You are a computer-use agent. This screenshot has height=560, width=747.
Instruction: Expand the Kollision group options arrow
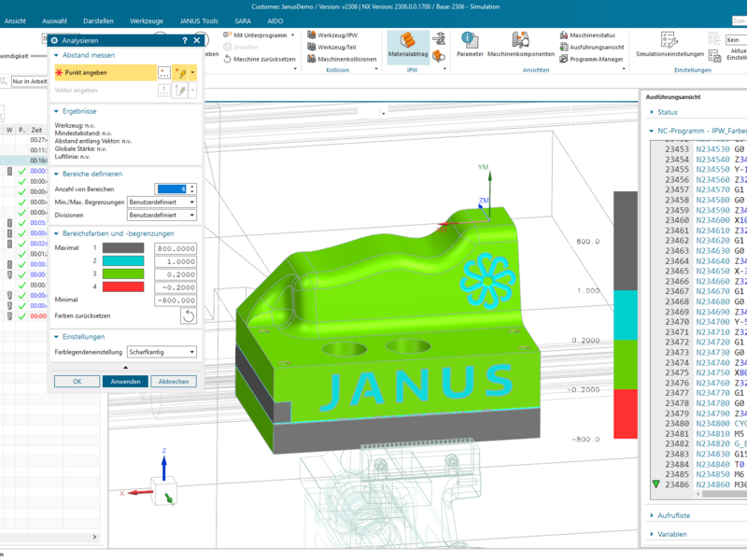376,69
